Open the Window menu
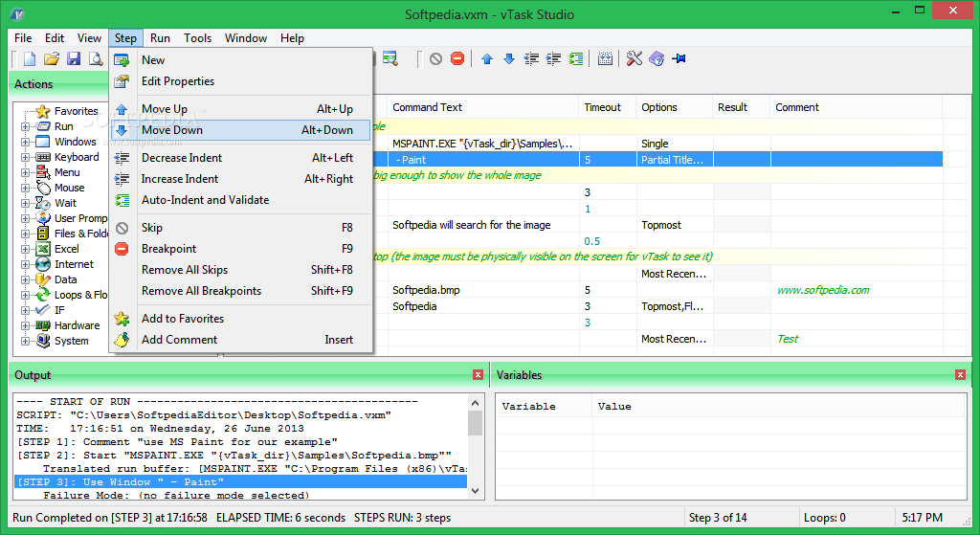The width and height of the screenshot is (980, 535). click(x=246, y=38)
